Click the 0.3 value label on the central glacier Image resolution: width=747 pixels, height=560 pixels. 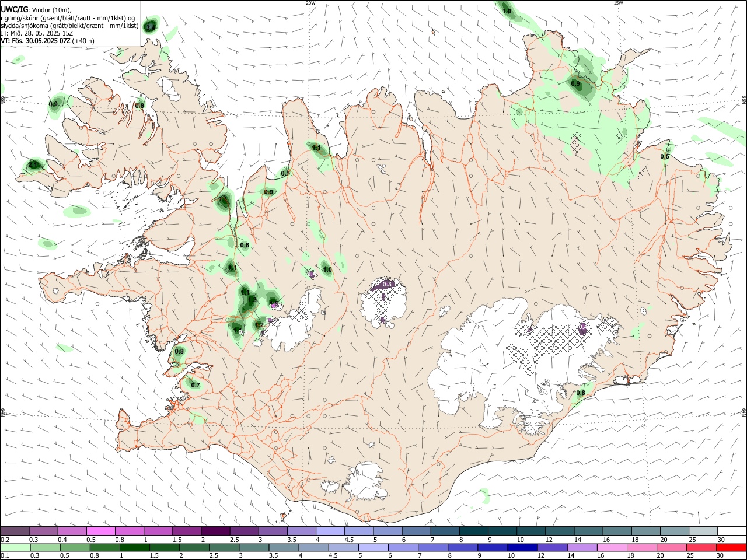387,285
